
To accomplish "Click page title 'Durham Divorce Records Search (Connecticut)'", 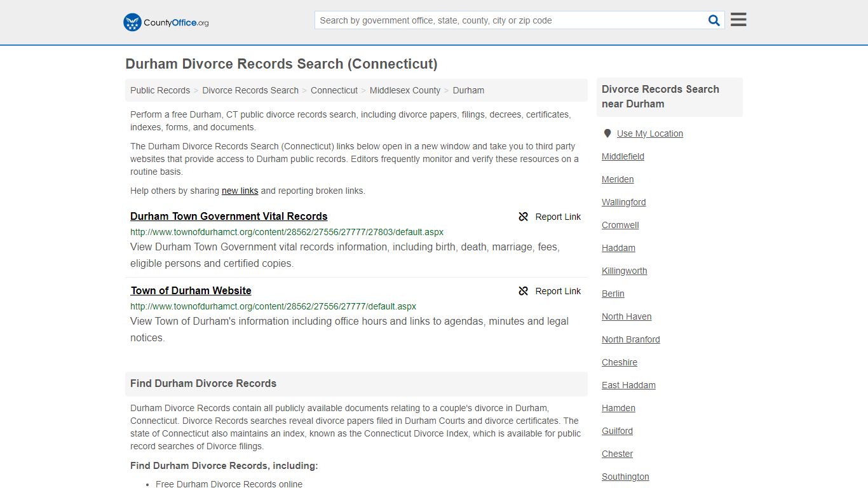I will pos(281,64).
